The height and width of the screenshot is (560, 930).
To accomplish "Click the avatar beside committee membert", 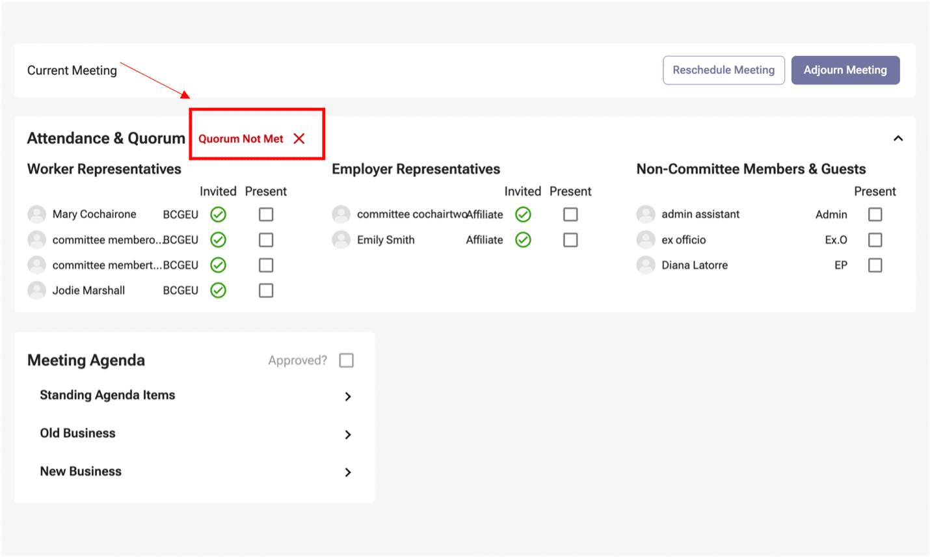I will click(37, 265).
